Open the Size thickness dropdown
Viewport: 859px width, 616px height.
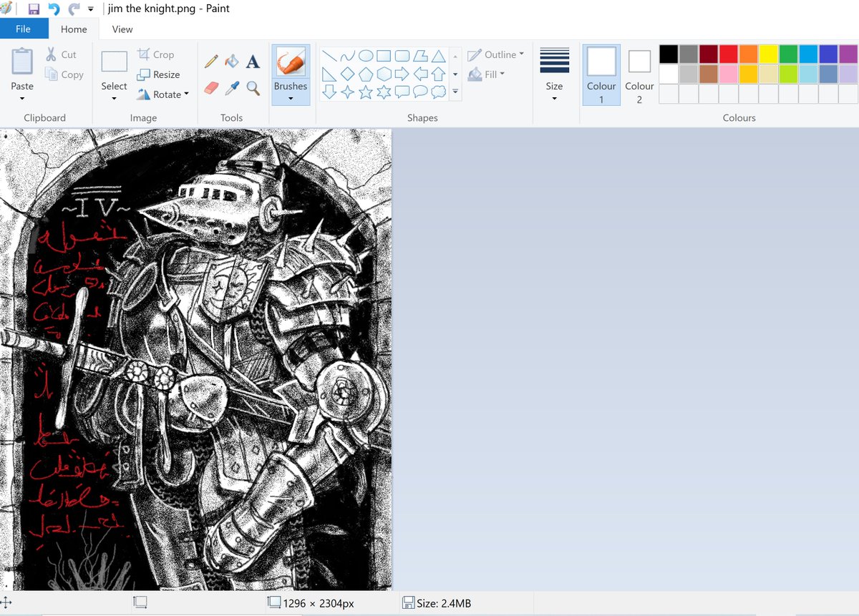click(554, 75)
